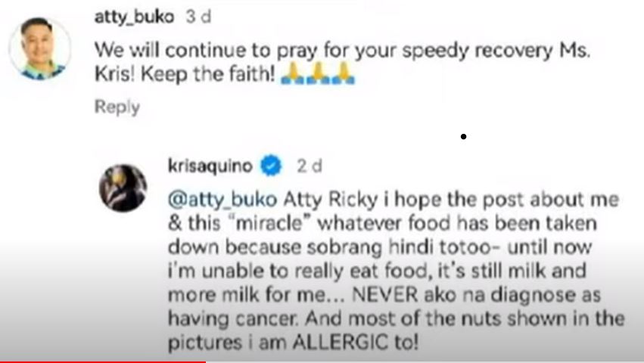Click the "2 d" reply timestamp
Viewport: 644px width, 363px height.
tap(310, 166)
